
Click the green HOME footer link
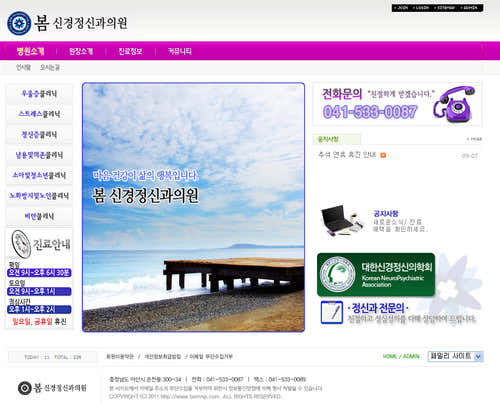390,356
